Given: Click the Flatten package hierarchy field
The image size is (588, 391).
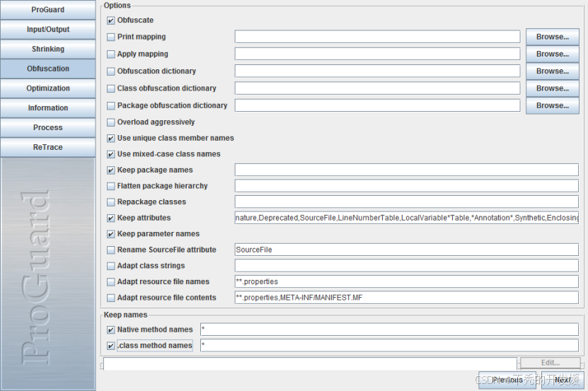Looking at the screenshot, I should click(406, 186).
